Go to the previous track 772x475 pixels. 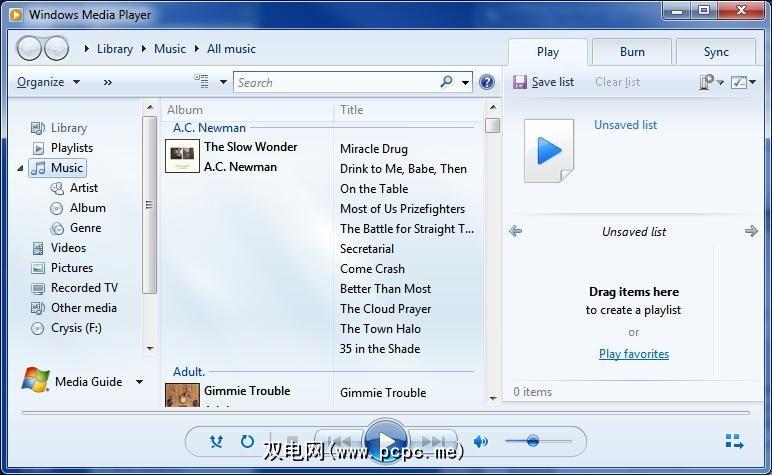point(340,441)
